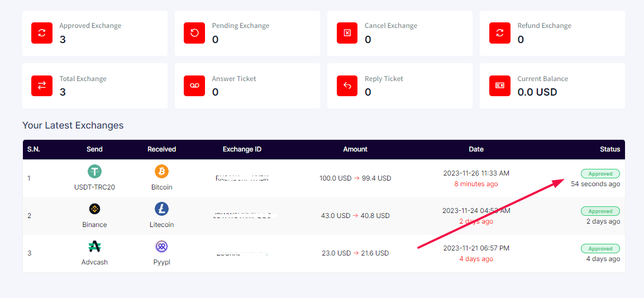Click the USDT-TRC20 coin icon
Screen dimensions: 644x298
coord(94,172)
